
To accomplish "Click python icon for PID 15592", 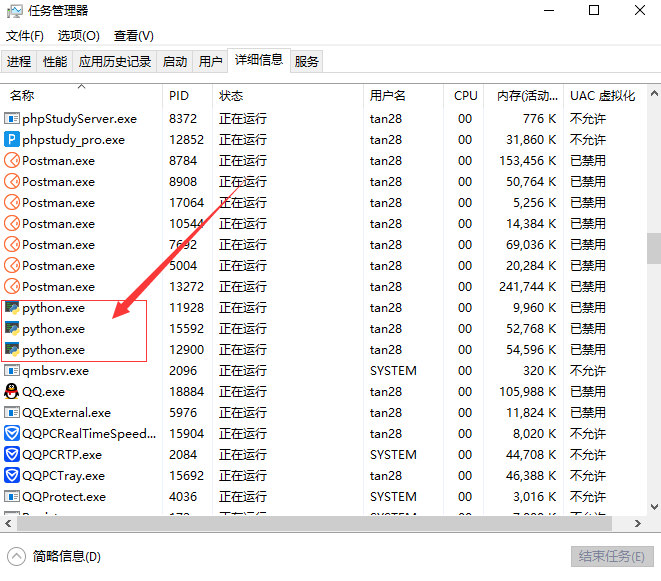I will (x=12, y=328).
